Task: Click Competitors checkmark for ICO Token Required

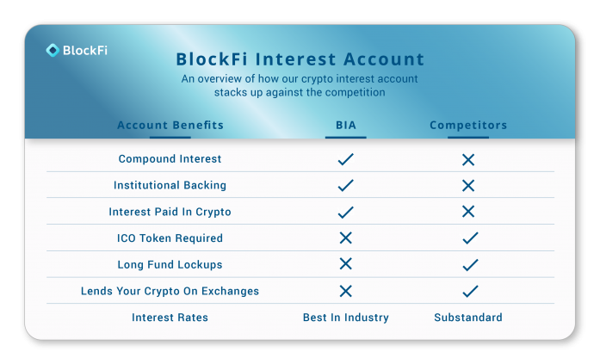Action: 470,238
